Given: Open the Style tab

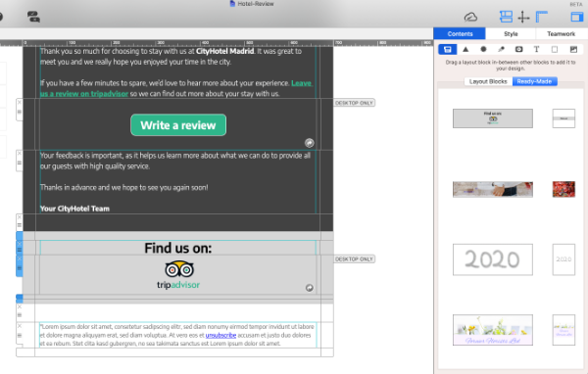Looking at the screenshot, I should (511, 33).
